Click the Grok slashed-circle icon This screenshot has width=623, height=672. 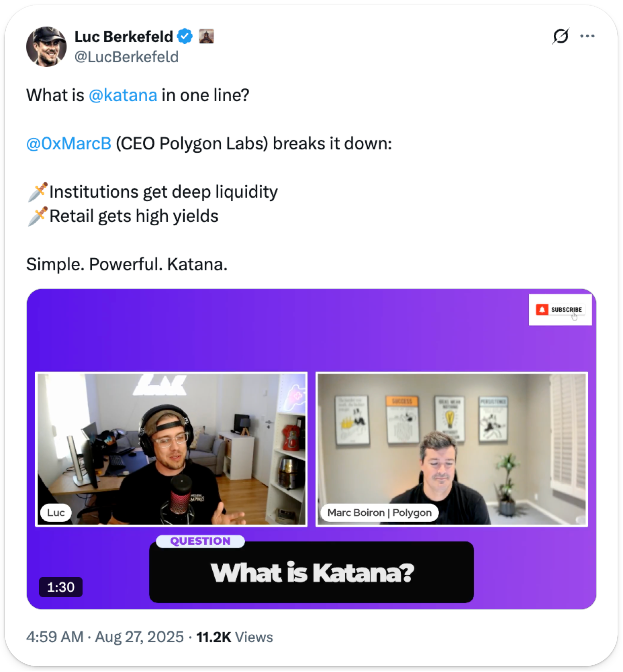tap(561, 36)
